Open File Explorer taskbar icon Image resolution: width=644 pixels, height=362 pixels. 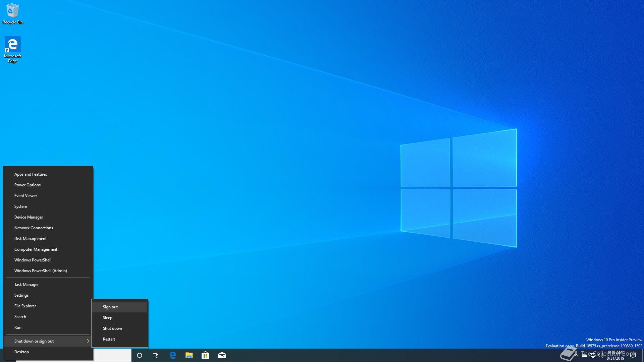click(189, 355)
